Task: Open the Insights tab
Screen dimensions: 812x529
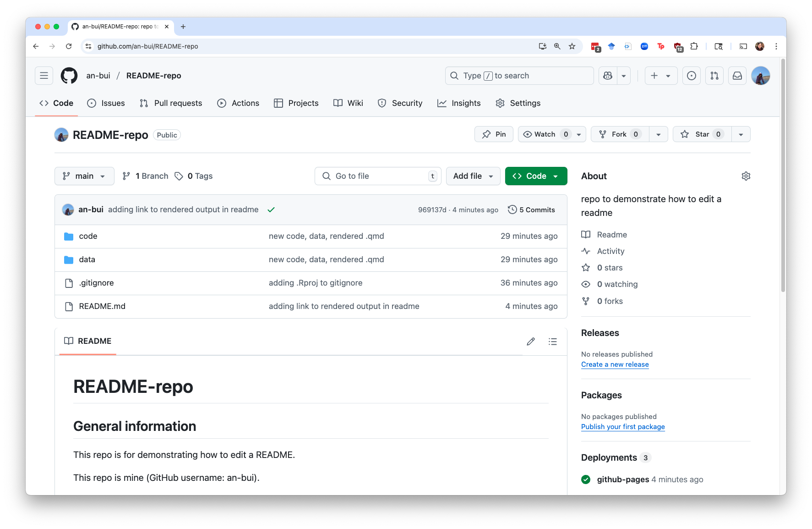Action: (459, 103)
